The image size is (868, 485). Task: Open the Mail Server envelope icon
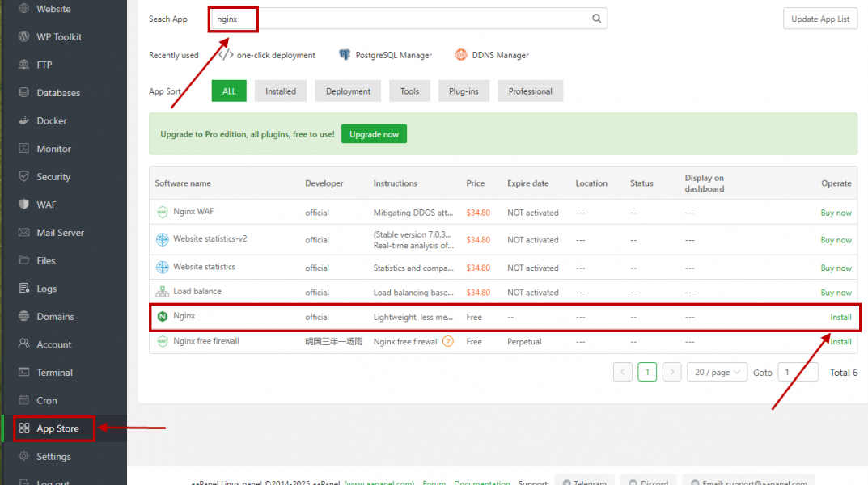click(x=23, y=232)
